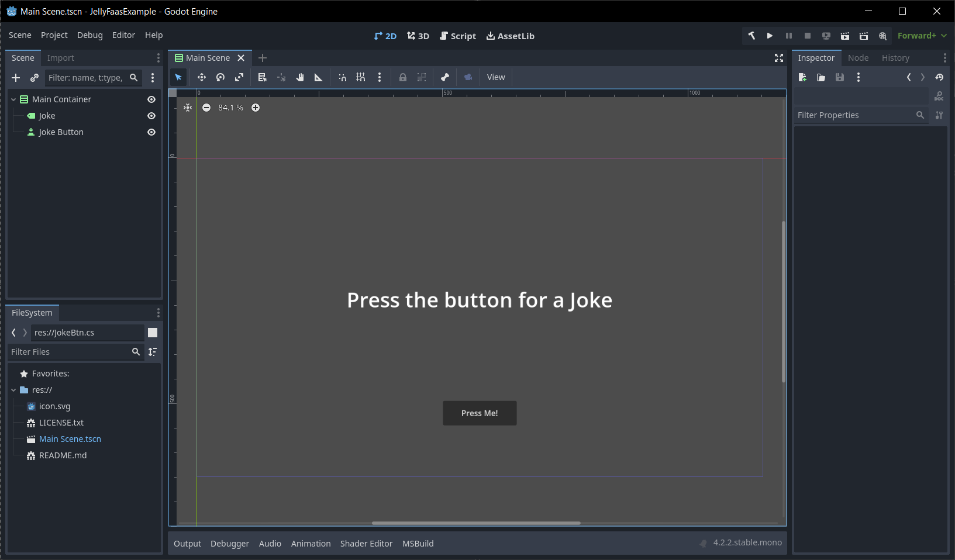
Task: Open the AssetLib workspace
Action: pyautogui.click(x=511, y=36)
